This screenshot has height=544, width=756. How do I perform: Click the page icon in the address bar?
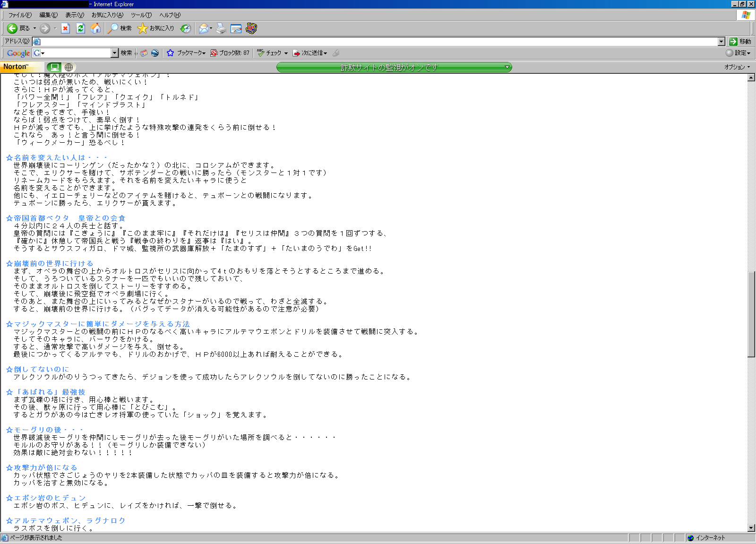tap(37, 42)
